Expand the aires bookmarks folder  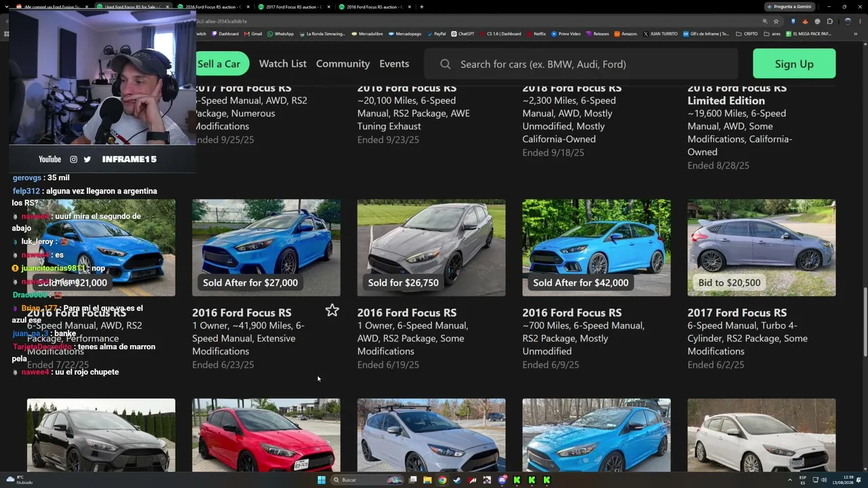point(772,34)
